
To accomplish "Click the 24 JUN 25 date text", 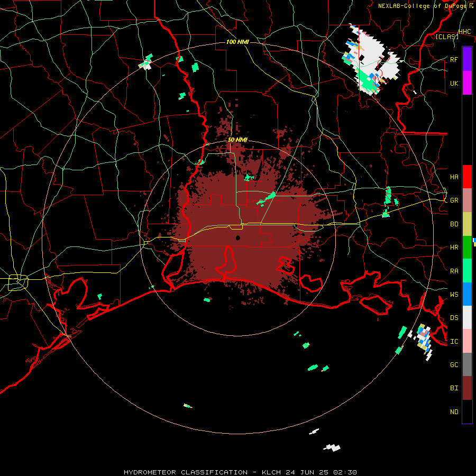I will [x=308, y=472].
